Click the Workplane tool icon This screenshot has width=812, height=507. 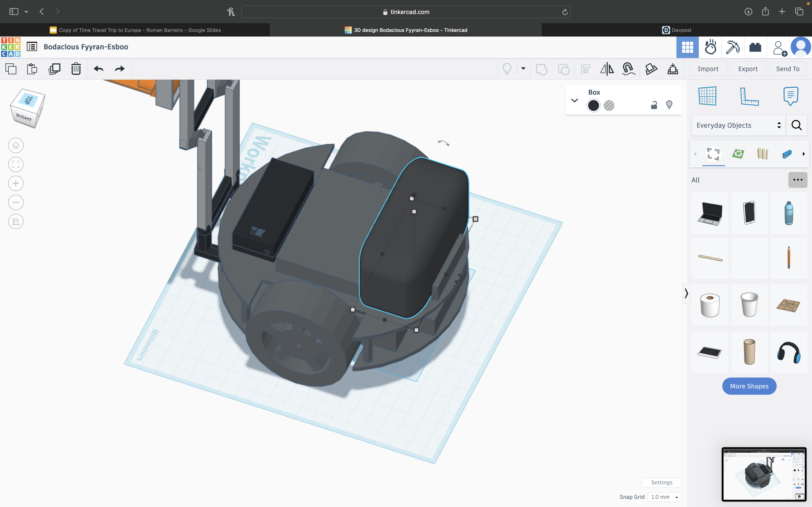coord(707,97)
